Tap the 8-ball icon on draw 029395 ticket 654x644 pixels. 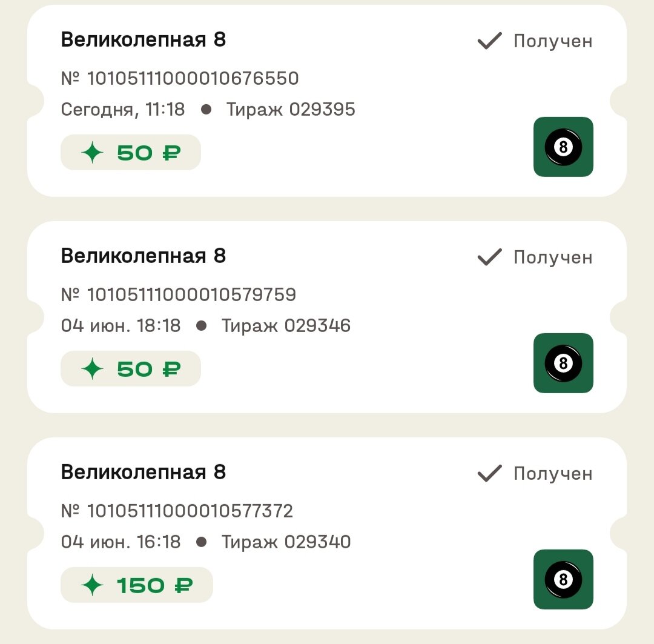[x=563, y=147]
